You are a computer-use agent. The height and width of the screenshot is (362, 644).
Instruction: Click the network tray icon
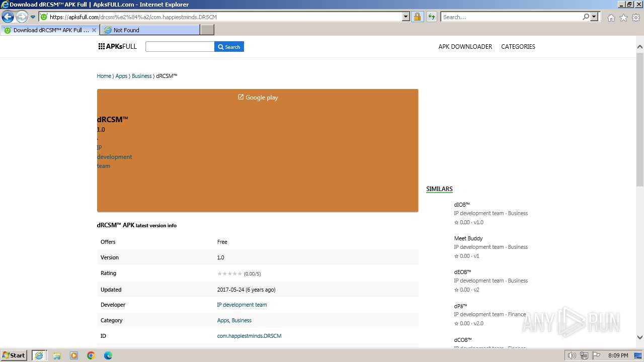click(x=584, y=355)
